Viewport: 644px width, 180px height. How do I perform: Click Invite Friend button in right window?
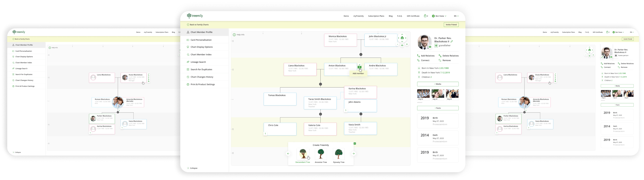628,39
